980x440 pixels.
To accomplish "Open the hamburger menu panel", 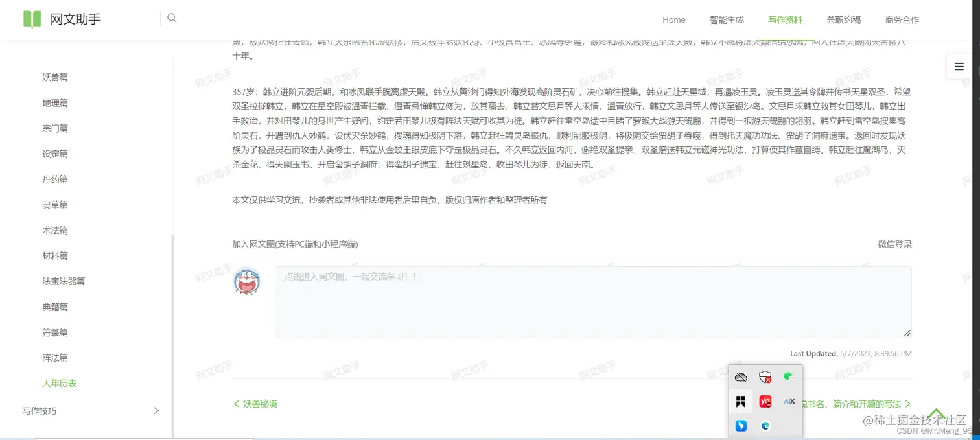I will click(x=959, y=66).
